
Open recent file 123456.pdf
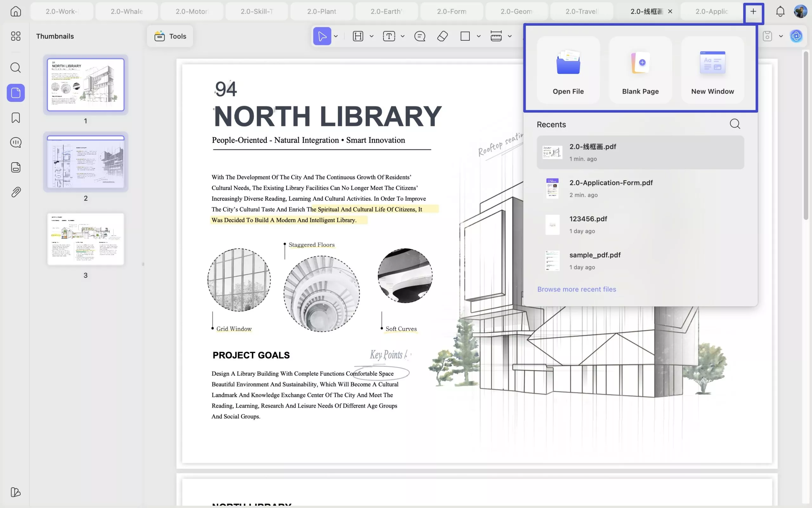[640, 224]
